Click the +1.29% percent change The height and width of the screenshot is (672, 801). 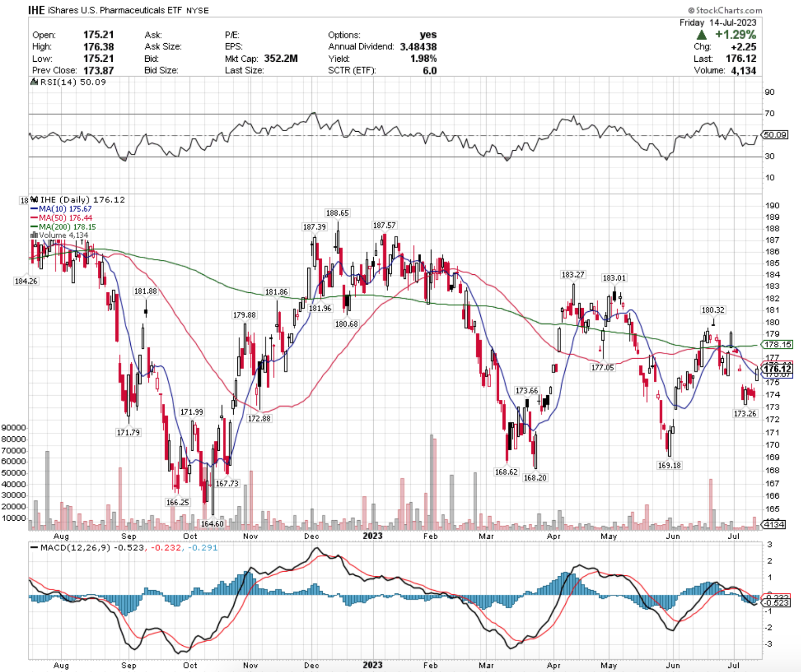point(736,34)
